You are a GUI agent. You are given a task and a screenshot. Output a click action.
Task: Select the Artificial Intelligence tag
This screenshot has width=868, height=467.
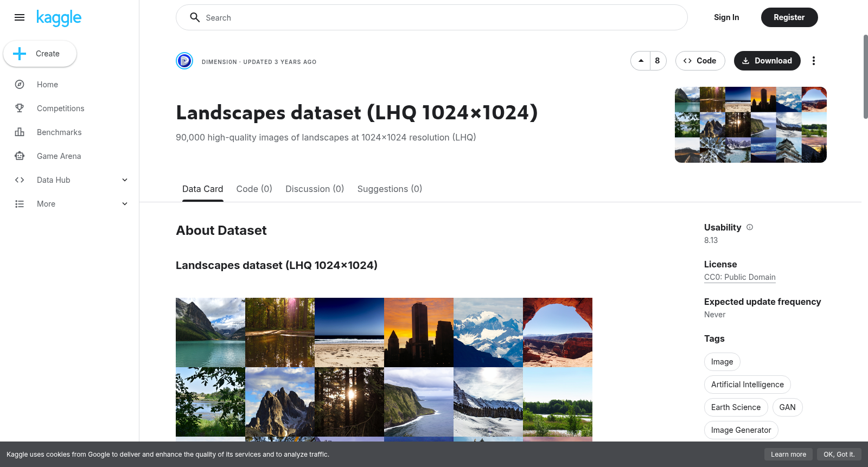[748, 385]
